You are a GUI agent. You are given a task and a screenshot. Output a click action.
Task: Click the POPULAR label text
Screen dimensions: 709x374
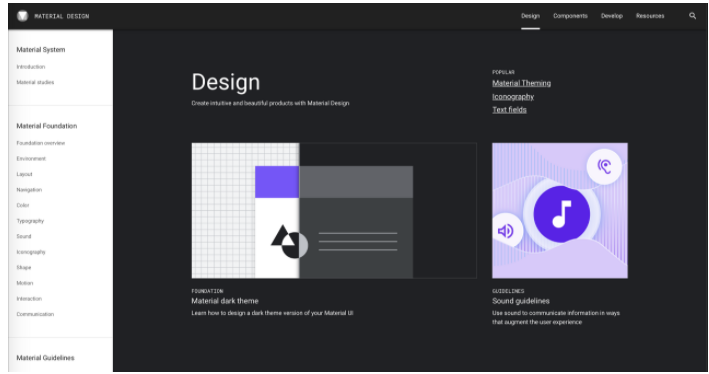503,72
